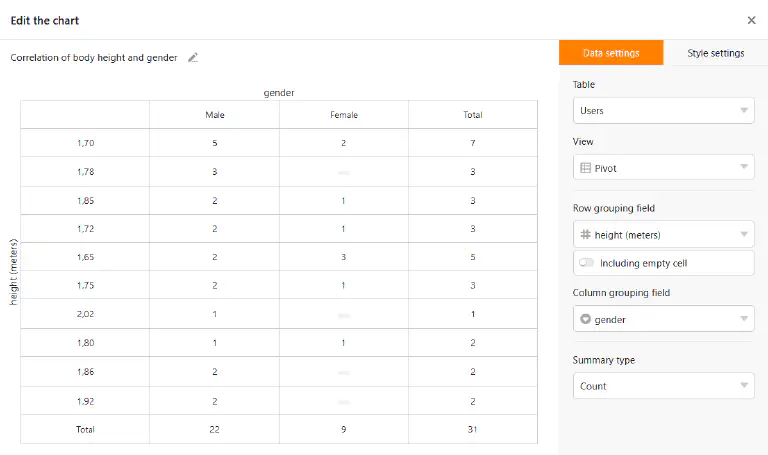Select the 1,70 row label
Image resolution: width=768 pixels, height=455 pixels.
[x=85, y=143]
